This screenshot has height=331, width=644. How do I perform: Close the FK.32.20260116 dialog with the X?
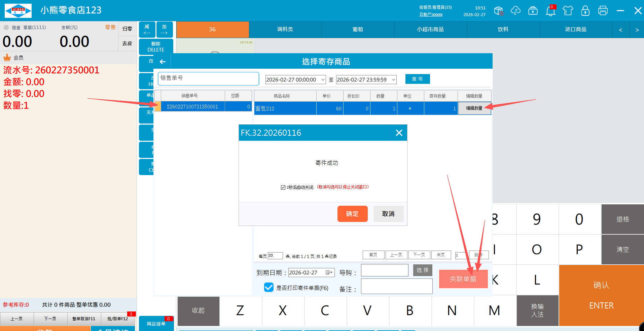click(x=399, y=133)
